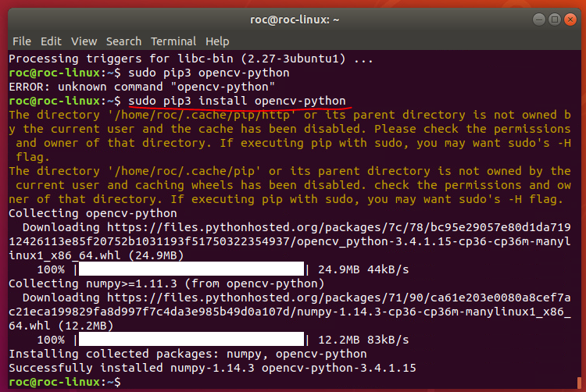This screenshot has height=392, width=586.
Task: Click the 24.9MB download progress bar
Action: [x=191, y=269]
